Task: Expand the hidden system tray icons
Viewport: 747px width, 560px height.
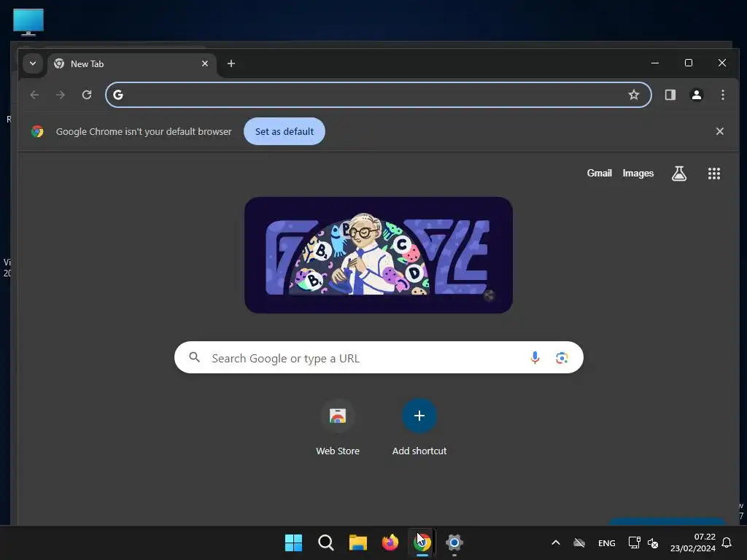Action: pyautogui.click(x=555, y=542)
